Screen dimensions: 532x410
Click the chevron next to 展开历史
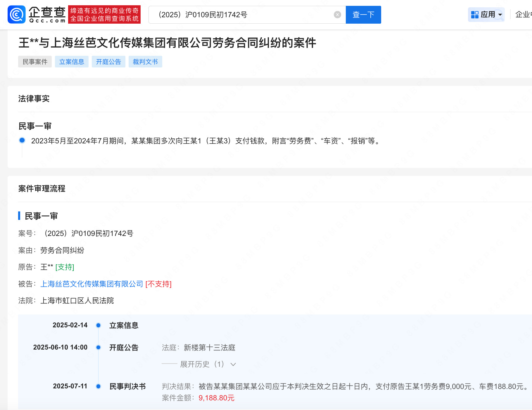pos(233,364)
